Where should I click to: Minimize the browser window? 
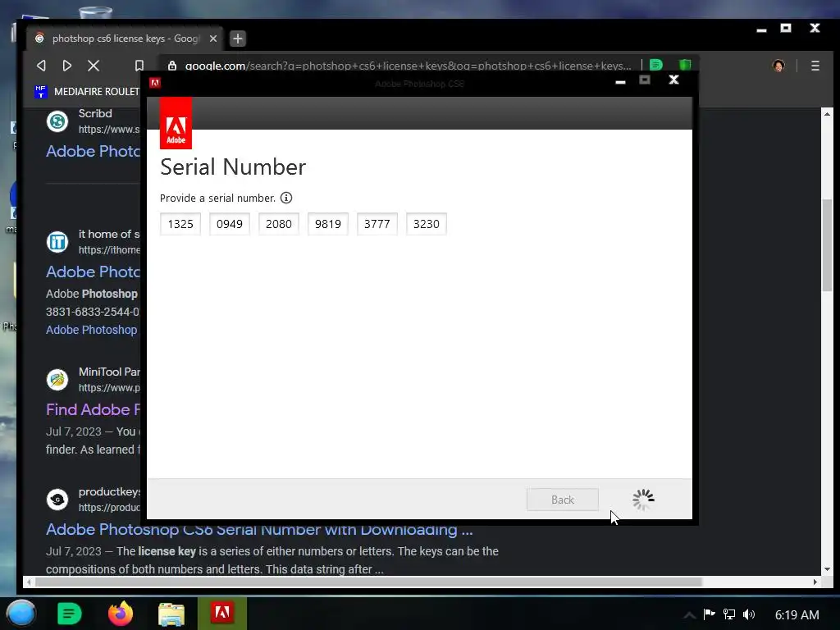761,30
